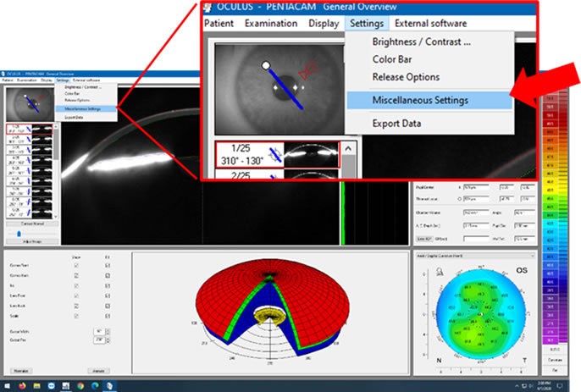Screen dimensions: 581x392
Task: Open the Axial / Sagittal Curvature (Front) dropdown
Action: pos(476,256)
